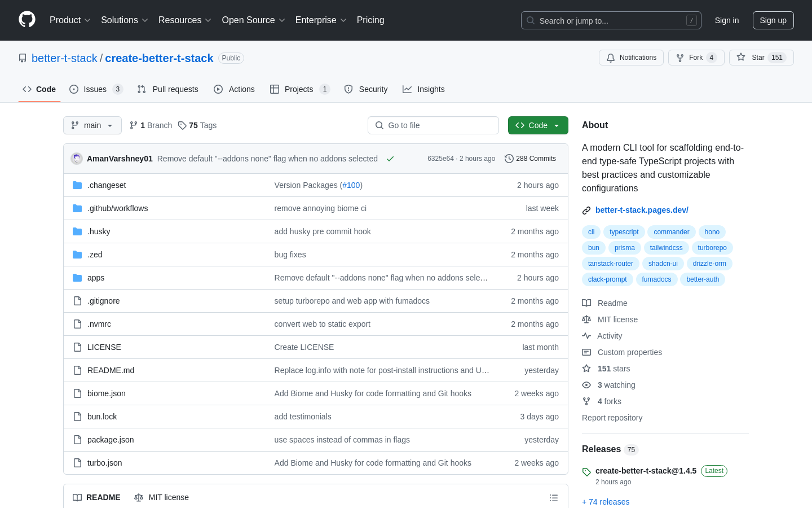The height and width of the screenshot is (508, 812).
Task: Open the Pricing page
Action: 370,20
